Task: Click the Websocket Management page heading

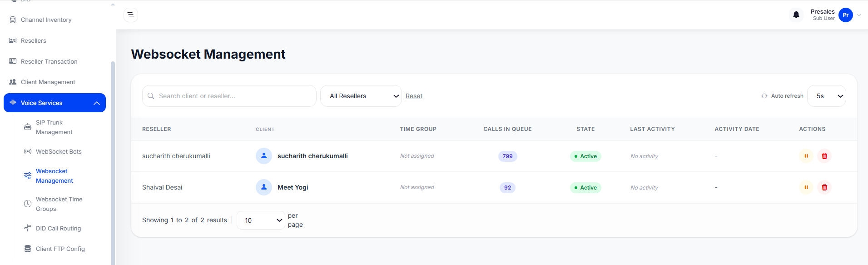Action: click(208, 54)
